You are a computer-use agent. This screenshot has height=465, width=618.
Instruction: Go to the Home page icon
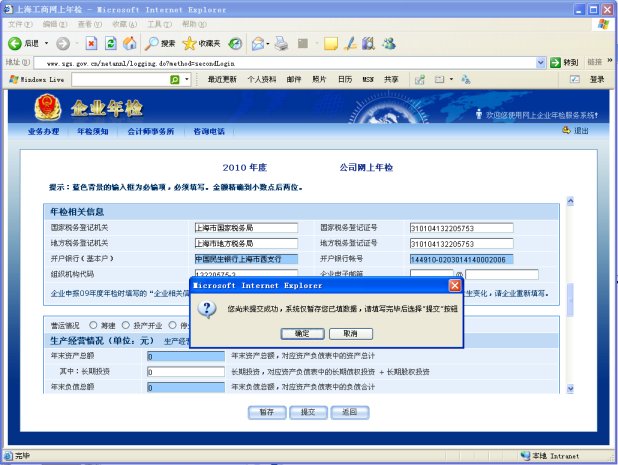(x=129, y=44)
